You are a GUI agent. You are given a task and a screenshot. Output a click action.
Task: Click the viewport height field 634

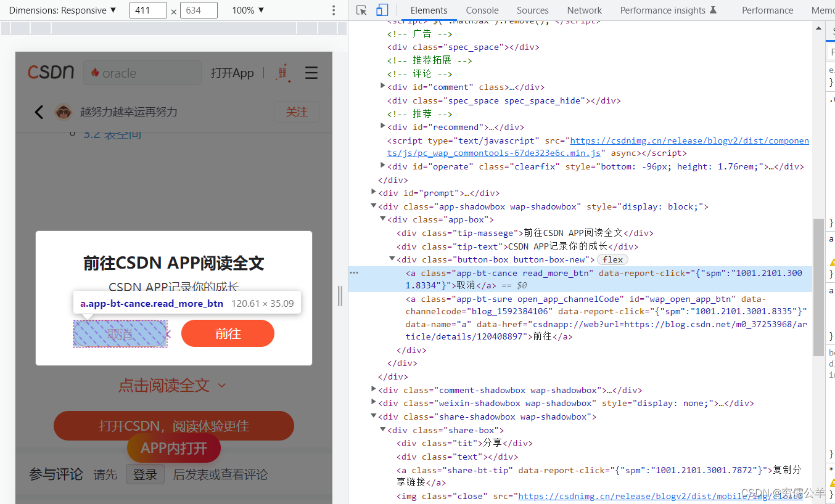pos(199,10)
